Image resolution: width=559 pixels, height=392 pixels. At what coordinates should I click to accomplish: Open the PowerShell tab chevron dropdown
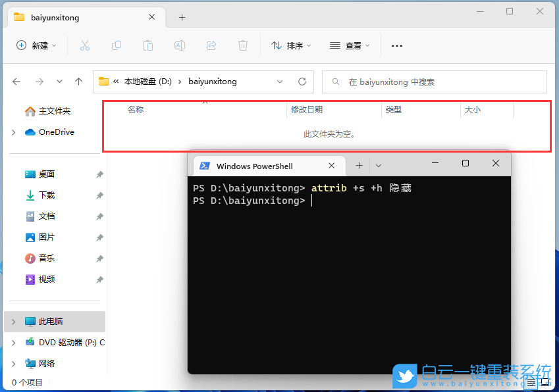[378, 166]
